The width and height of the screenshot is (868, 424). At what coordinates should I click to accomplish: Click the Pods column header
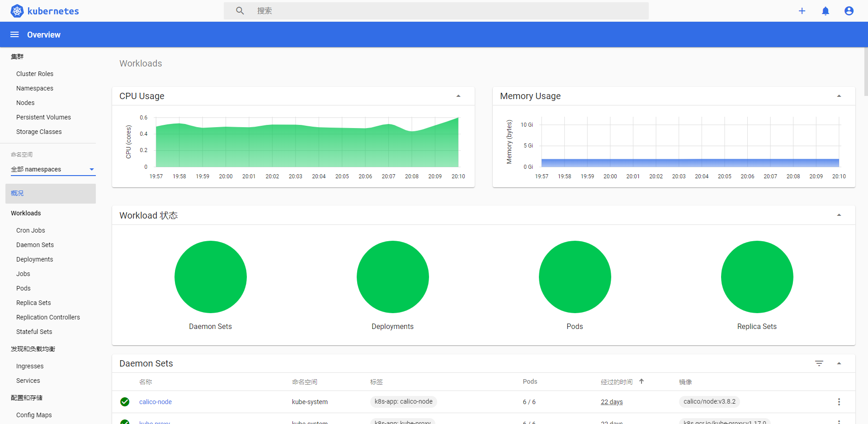pos(530,381)
